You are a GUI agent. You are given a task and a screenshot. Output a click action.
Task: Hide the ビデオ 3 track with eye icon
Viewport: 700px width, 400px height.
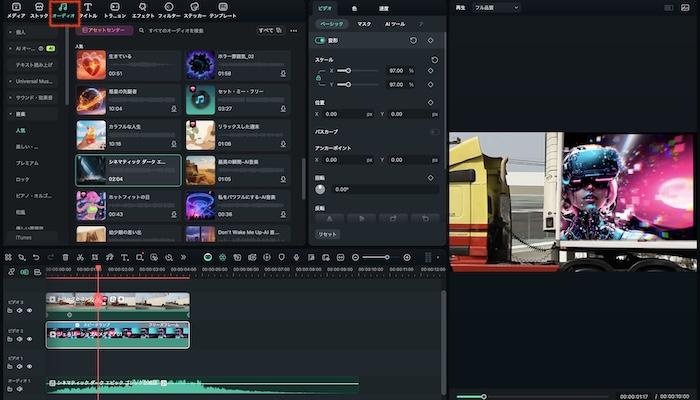click(29, 310)
